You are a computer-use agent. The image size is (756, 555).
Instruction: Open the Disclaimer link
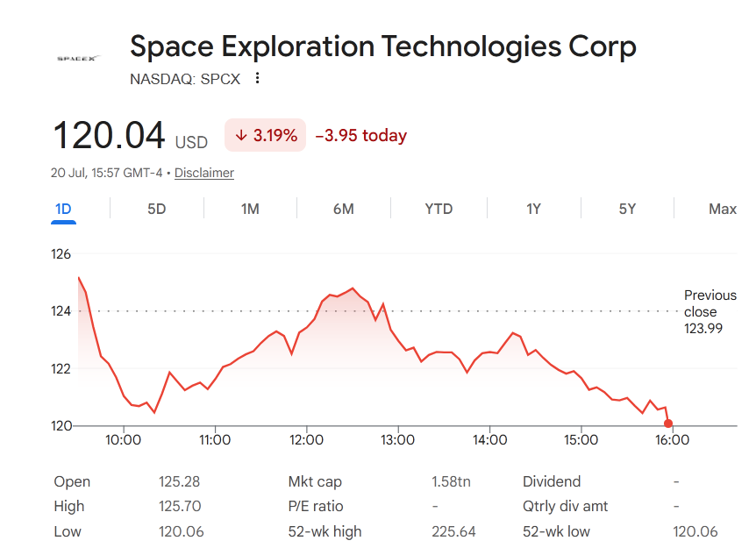click(x=204, y=173)
